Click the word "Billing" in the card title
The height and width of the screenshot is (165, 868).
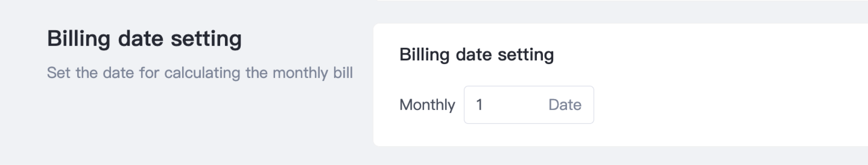(x=424, y=55)
